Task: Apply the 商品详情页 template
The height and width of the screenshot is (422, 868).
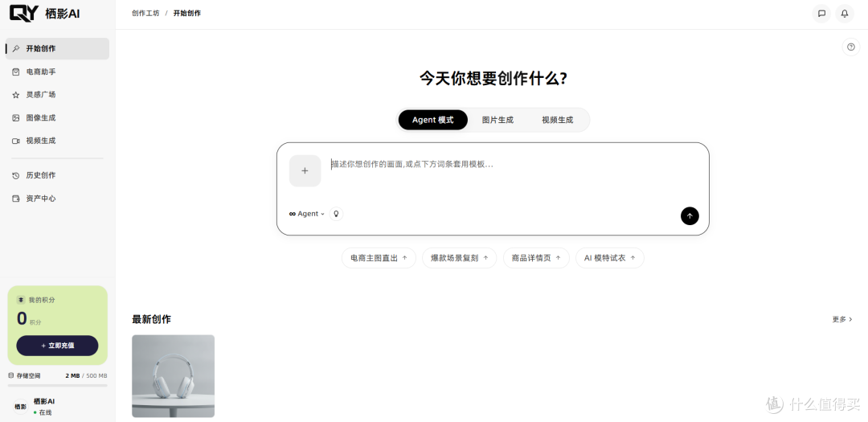Action: 536,258
